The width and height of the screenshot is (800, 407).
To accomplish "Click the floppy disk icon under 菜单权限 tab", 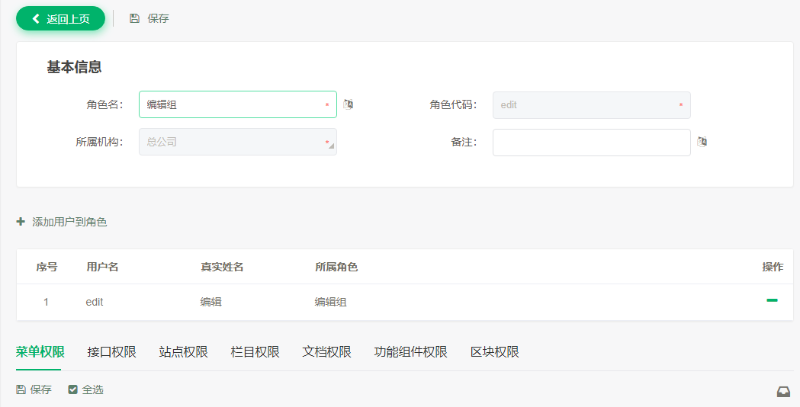I will [21, 389].
